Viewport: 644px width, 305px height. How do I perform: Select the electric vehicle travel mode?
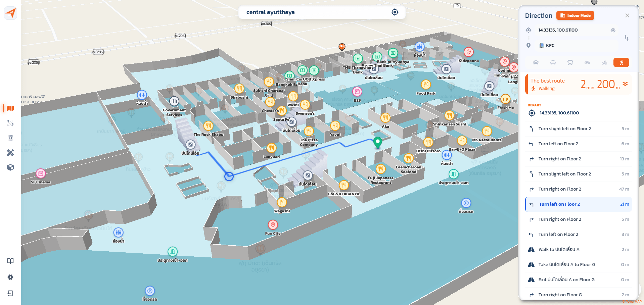(x=553, y=62)
